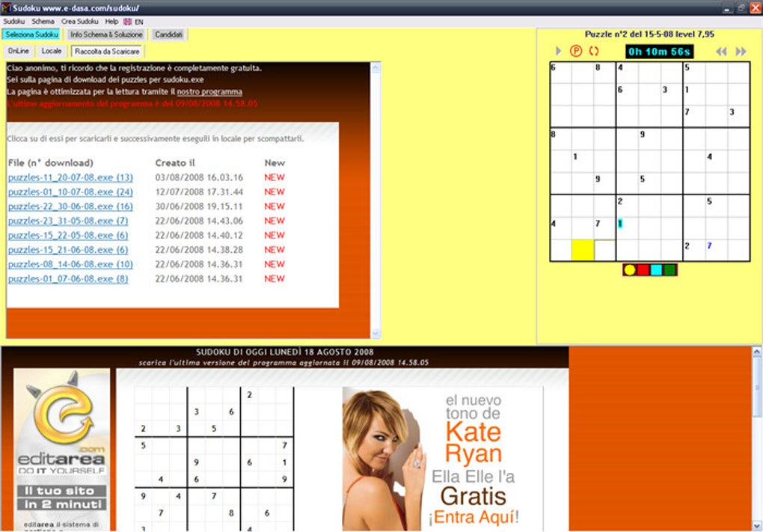Select the green color swatch
Viewport: 763px width, 532px height.
[669, 269]
